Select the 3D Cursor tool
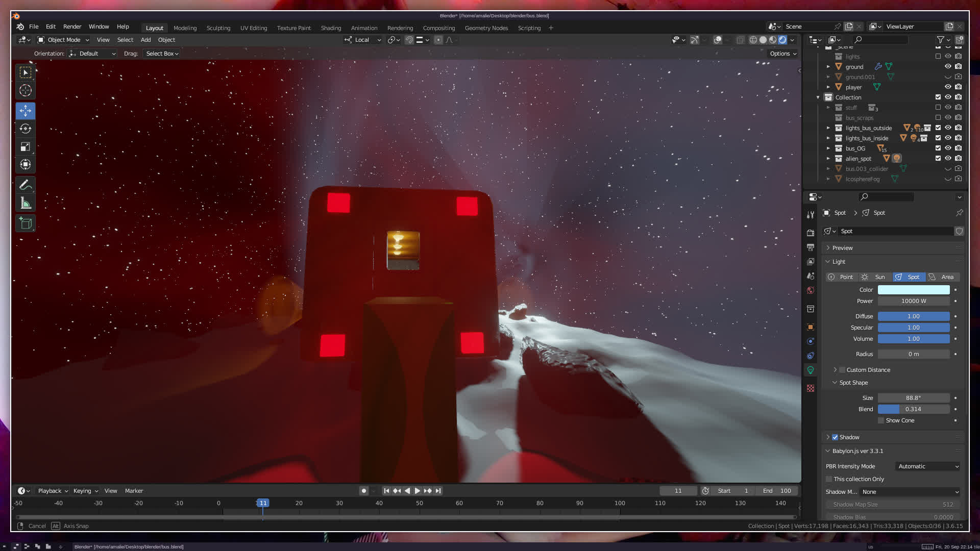Screen dimensions: 980x551 tap(26, 91)
